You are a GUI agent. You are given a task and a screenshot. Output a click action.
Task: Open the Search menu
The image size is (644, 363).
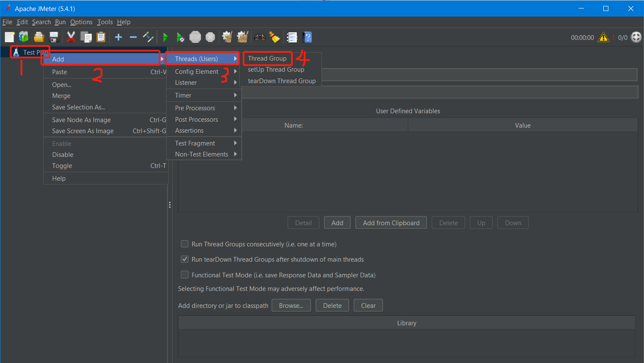(x=42, y=22)
